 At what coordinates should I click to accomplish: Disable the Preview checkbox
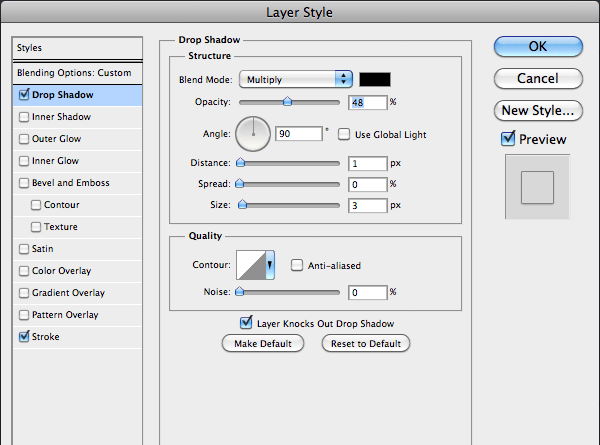click(x=508, y=139)
